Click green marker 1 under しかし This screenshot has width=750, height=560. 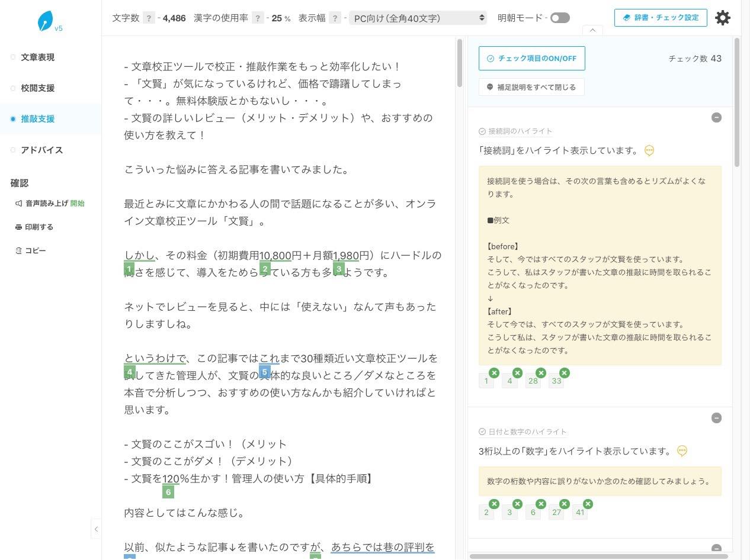129,269
